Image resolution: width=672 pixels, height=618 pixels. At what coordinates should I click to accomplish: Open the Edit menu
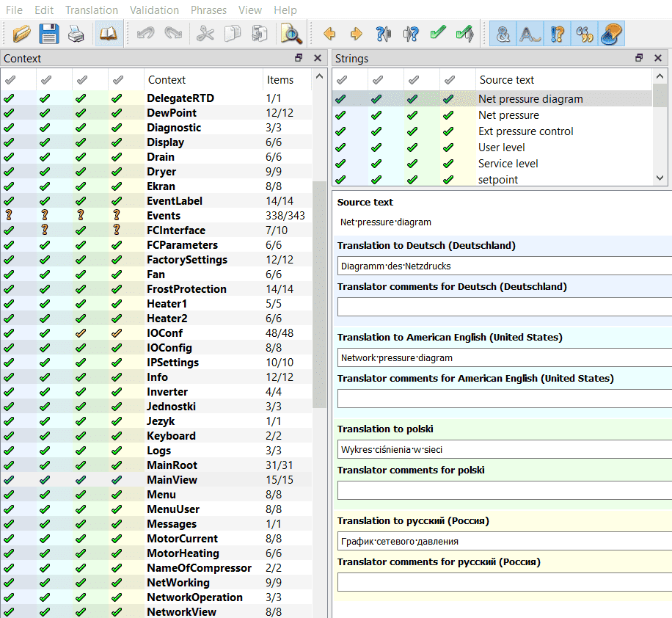pos(44,10)
